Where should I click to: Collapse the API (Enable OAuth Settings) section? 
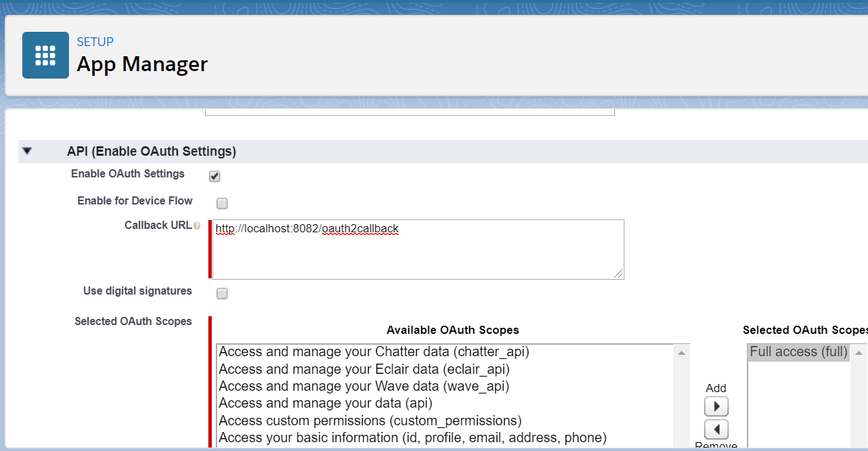pyautogui.click(x=27, y=150)
